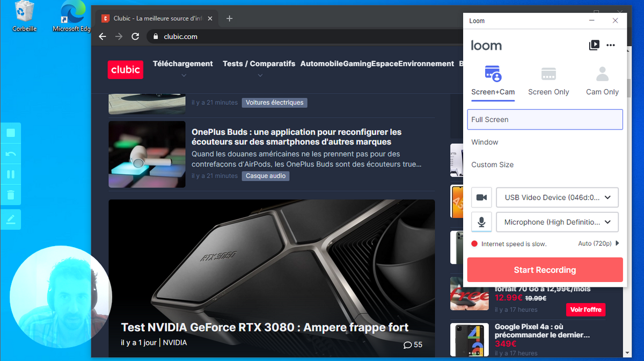This screenshot has width=644, height=361.
Task: Click Voir l'offre red button
Action: click(x=586, y=309)
